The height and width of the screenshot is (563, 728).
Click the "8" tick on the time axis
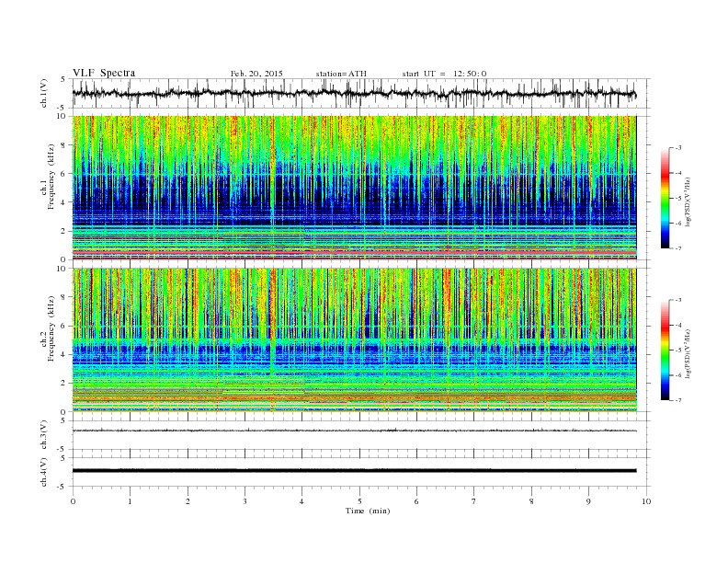click(x=531, y=501)
